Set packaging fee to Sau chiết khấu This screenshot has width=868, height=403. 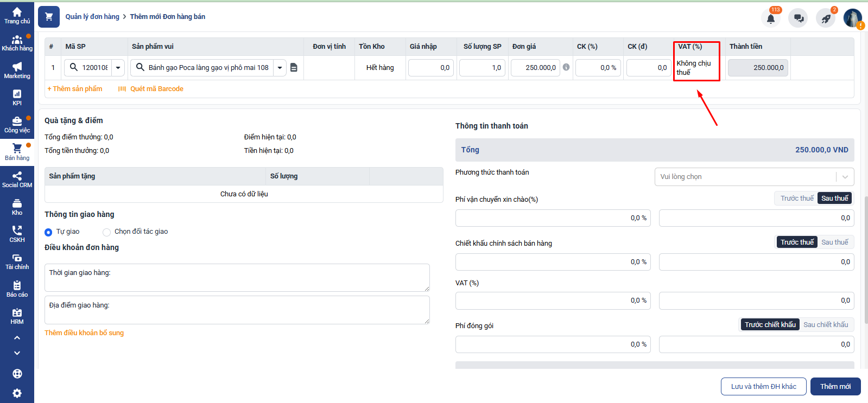825,325
